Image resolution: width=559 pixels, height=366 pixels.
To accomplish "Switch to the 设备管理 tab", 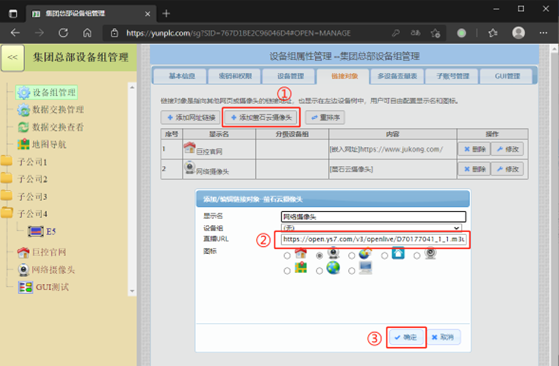I will 290,76.
